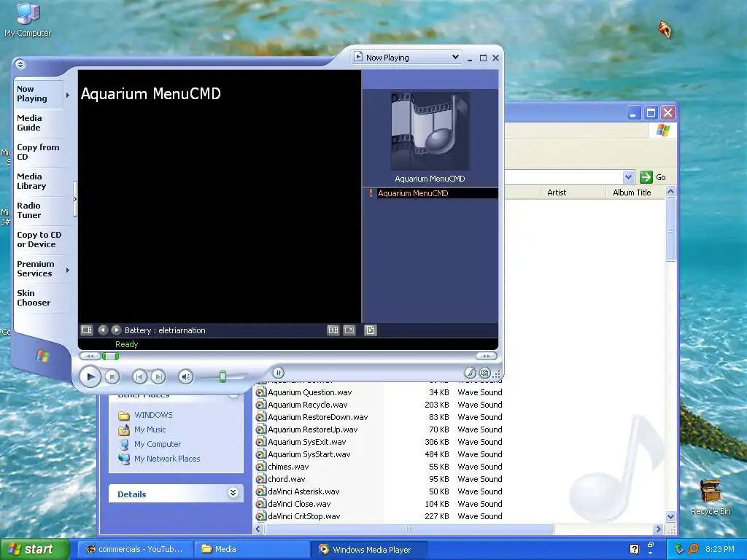Open My Computer desktop icon

(28, 20)
